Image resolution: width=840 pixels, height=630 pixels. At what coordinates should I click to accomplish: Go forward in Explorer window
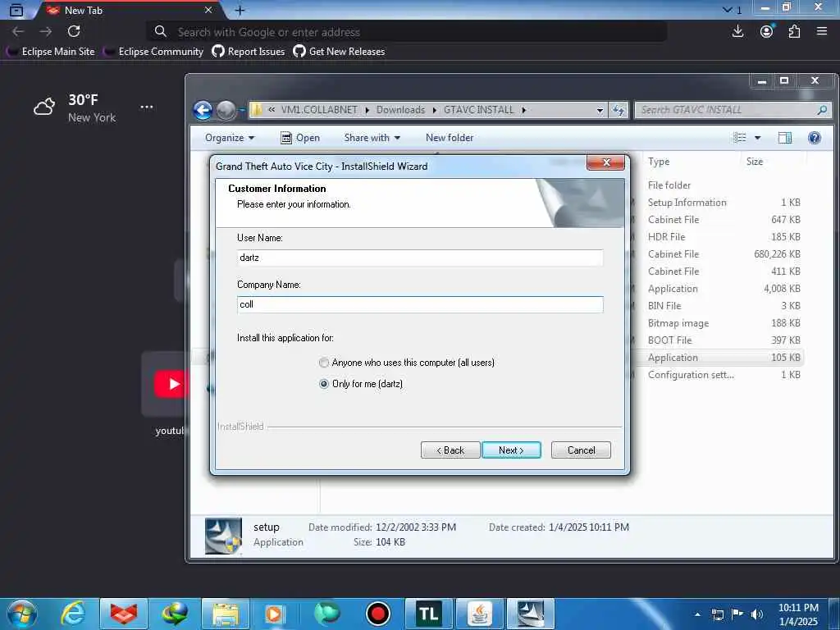click(226, 110)
